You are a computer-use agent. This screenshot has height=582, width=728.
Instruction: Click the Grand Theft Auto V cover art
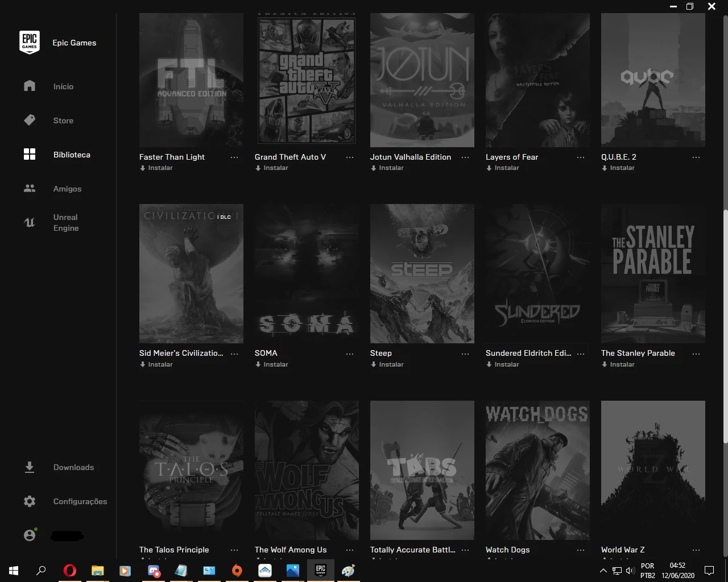(x=307, y=80)
